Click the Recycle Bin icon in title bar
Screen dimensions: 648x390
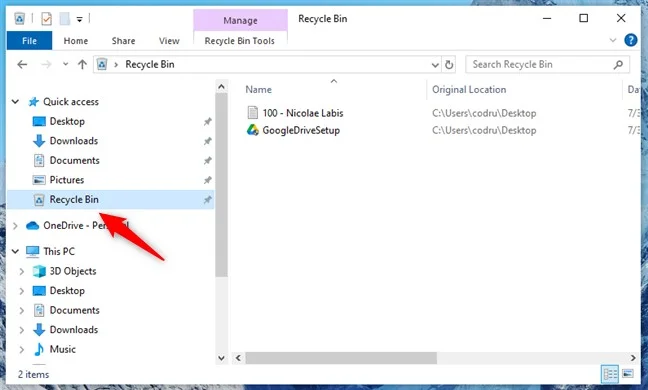(19, 19)
